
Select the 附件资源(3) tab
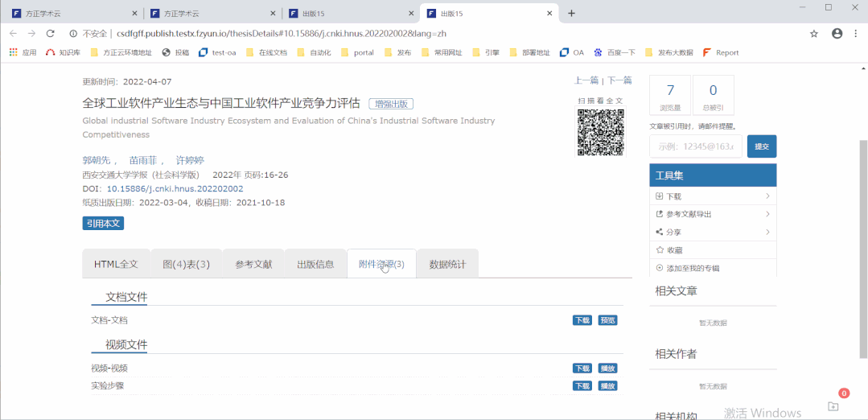pyautogui.click(x=382, y=264)
